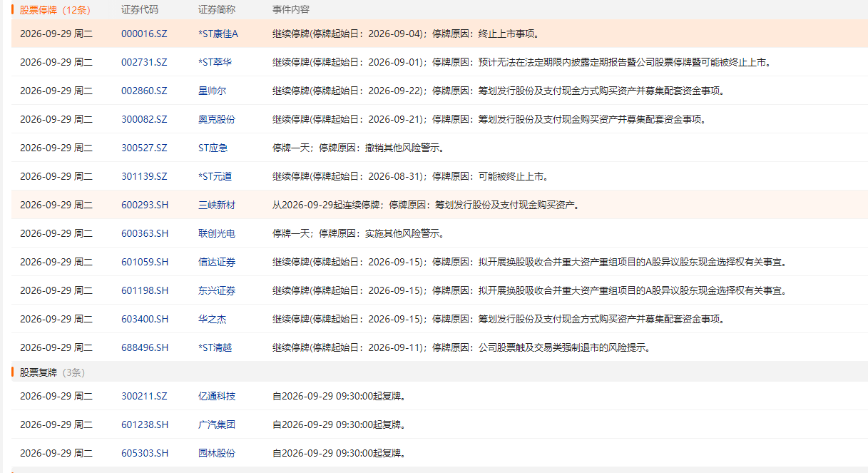Open 信达证券 security link
Viewport: 868px width, 473px height.
click(217, 262)
